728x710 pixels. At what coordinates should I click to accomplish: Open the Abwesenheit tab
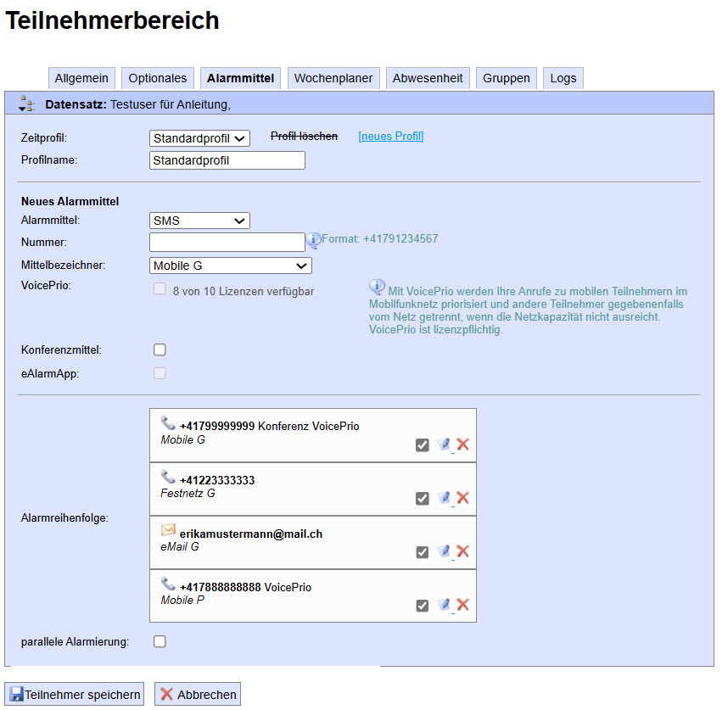pyautogui.click(x=428, y=78)
